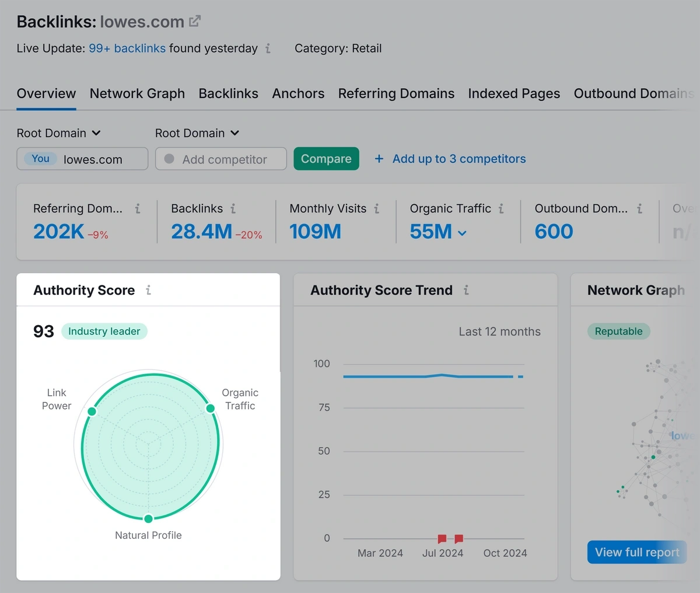Expand the second Root Domain dropdown above competitor

pyautogui.click(x=197, y=133)
